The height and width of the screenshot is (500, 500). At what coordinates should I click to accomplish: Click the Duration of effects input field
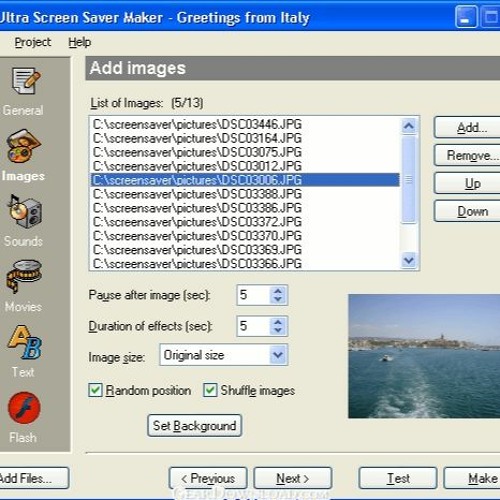coord(253,326)
